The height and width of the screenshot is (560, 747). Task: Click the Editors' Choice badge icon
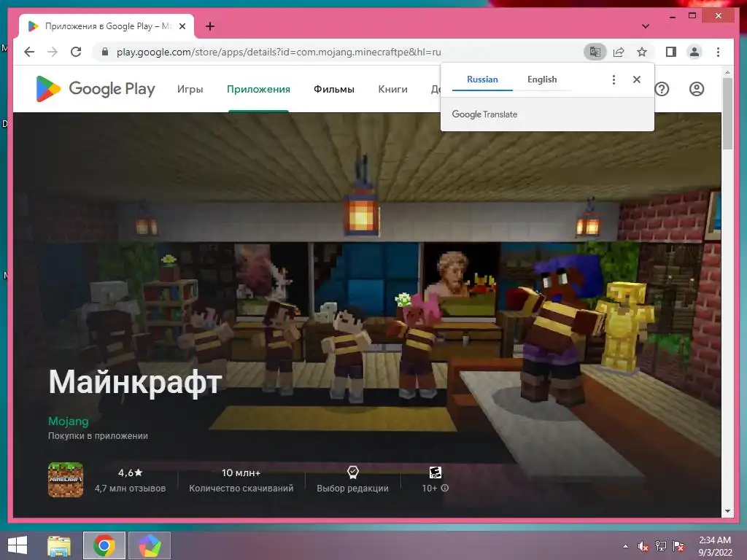pos(352,472)
